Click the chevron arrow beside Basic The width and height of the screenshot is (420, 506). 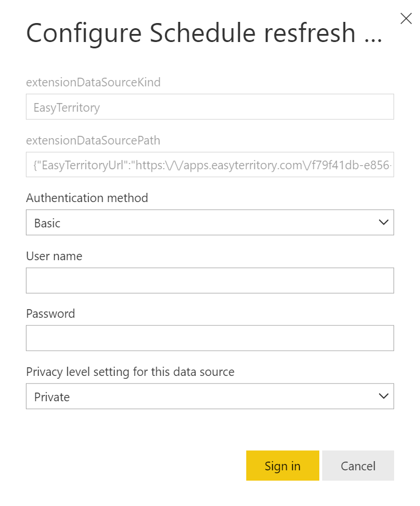[x=384, y=223]
